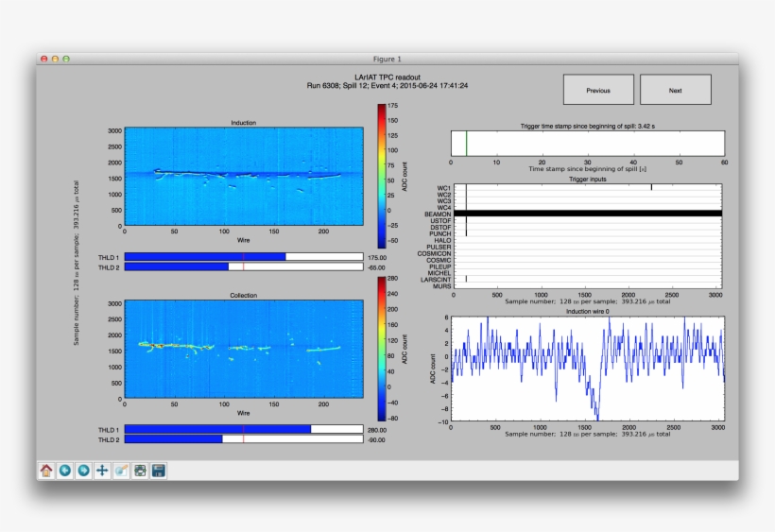Click inside the Collection heatmap plot
Image resolution: width=775 pixels, height=532 pixels.
pos(243,351)
